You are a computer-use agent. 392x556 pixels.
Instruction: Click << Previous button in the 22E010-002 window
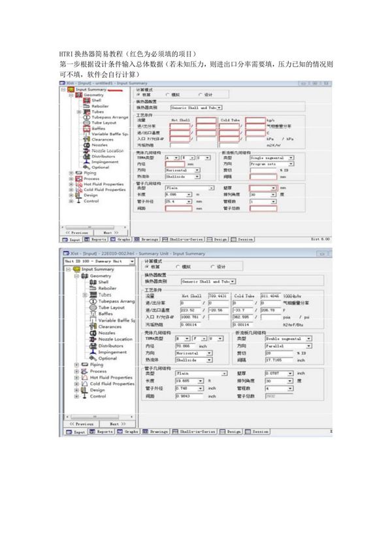[x=80, y=424]
